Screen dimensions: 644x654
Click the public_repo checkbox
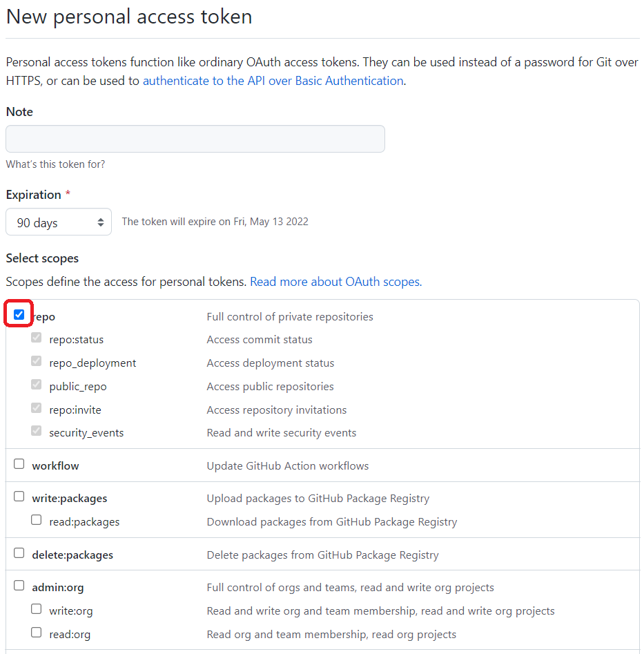point(37,385)
